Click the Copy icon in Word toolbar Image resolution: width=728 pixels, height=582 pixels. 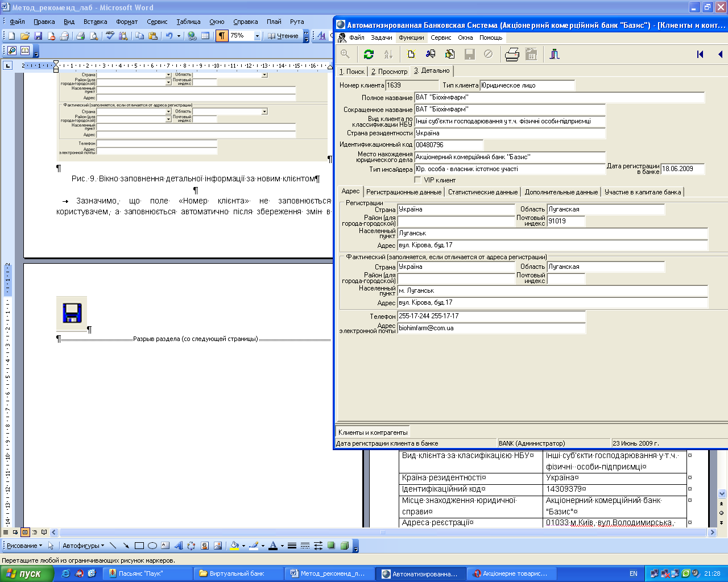tap(139, 36)
